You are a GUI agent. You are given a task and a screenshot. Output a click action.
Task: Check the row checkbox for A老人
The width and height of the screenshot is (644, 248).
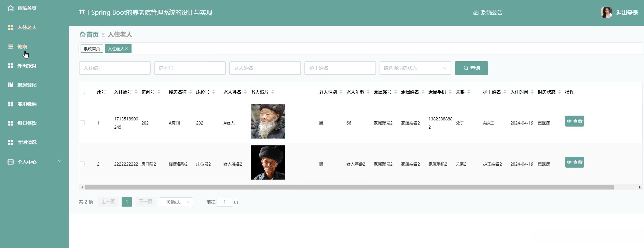(x=82, y=123)
